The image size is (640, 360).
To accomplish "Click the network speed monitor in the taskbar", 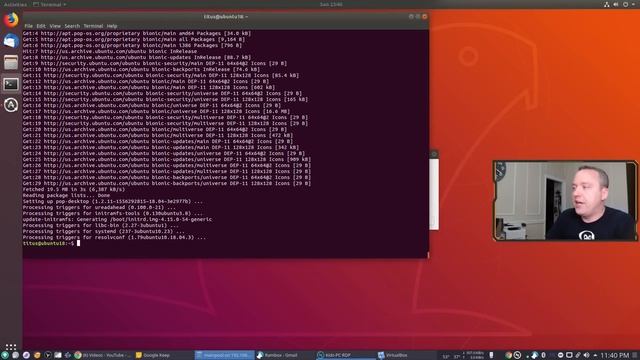I will coord(474,355).
